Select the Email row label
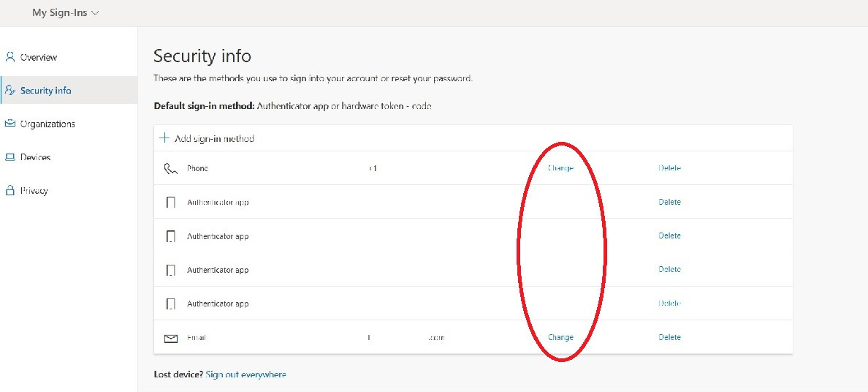The height and width of the screenshot is (392, 868). [x=197, y=338]
